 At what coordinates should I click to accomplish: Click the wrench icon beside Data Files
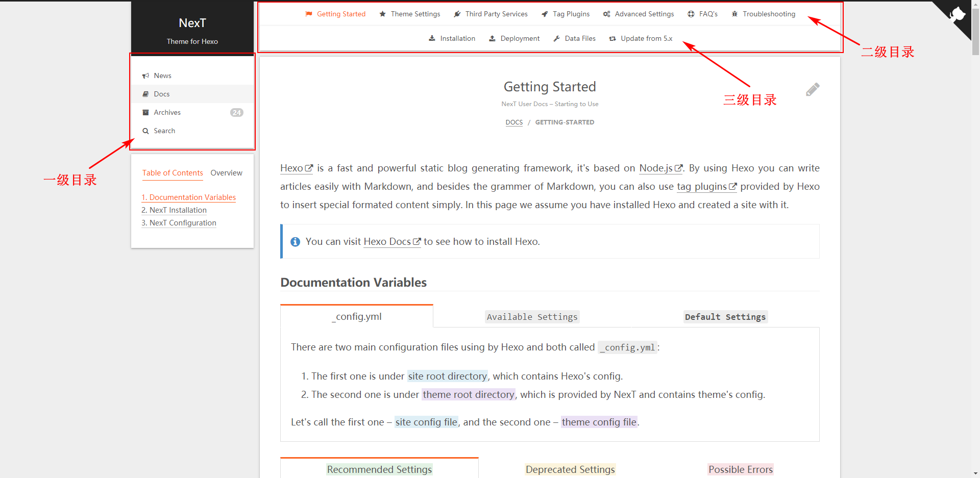pos(556,38)
